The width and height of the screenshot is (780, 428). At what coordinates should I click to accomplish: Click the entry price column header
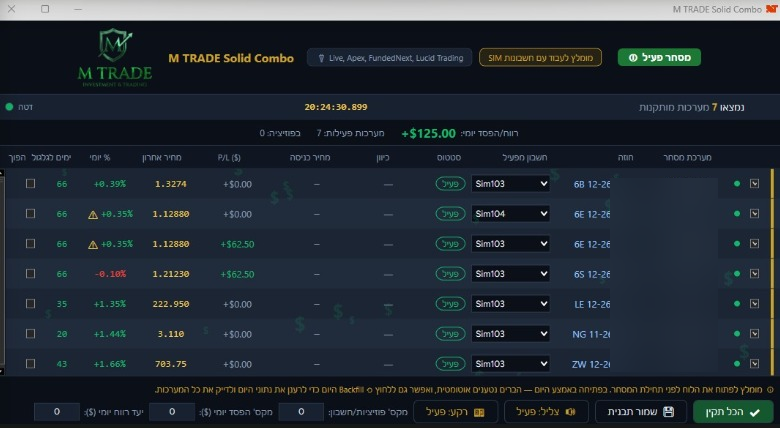(310, 157)
